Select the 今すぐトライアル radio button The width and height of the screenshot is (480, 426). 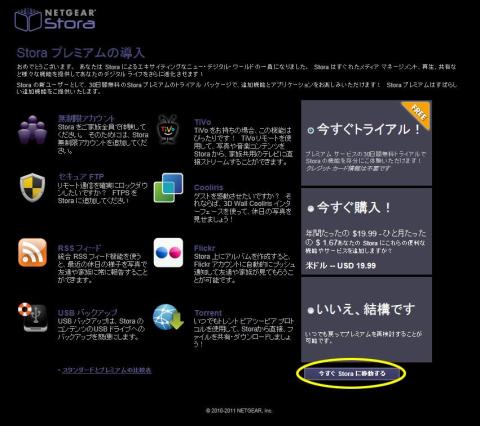311,131
